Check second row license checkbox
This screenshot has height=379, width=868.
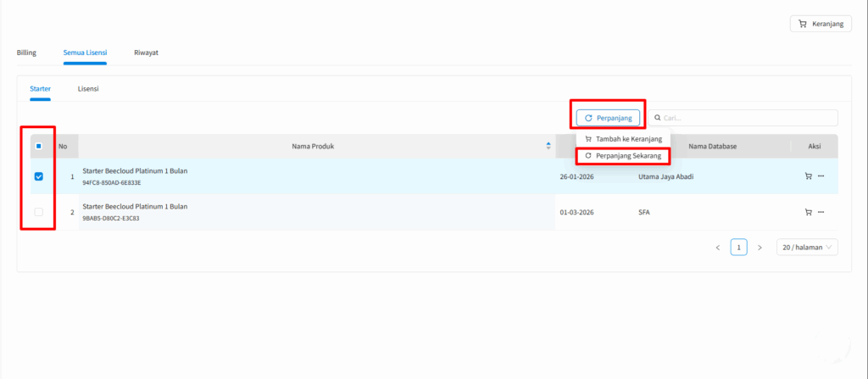tap(38, 212)
